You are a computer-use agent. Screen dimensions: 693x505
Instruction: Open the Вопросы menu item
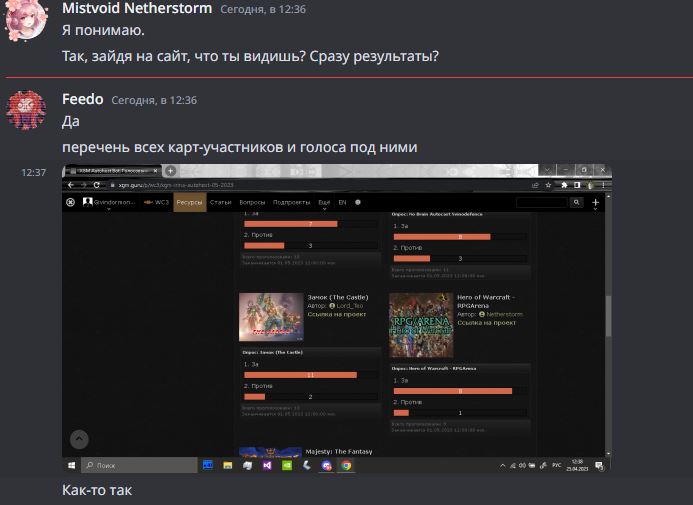coord(252,202)
